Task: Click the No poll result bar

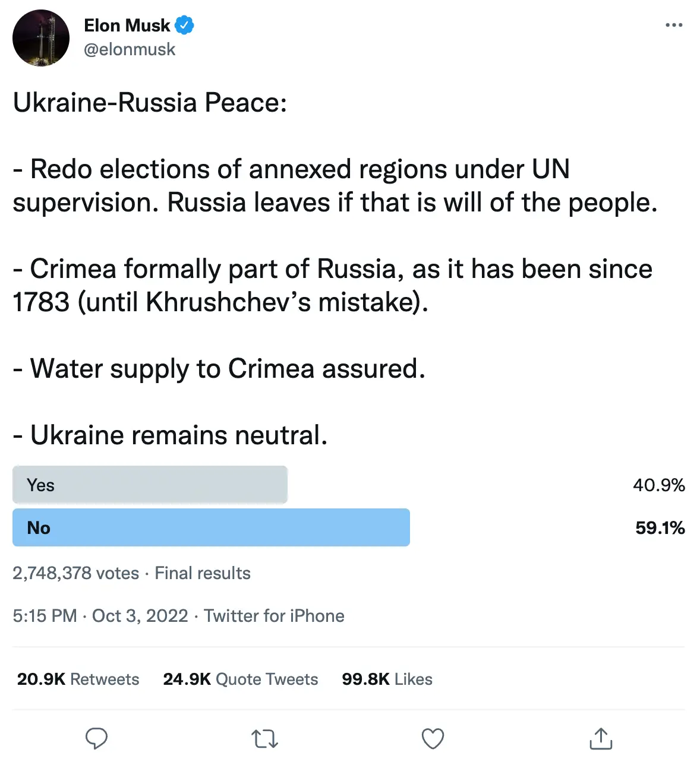Action: [211, 527]
